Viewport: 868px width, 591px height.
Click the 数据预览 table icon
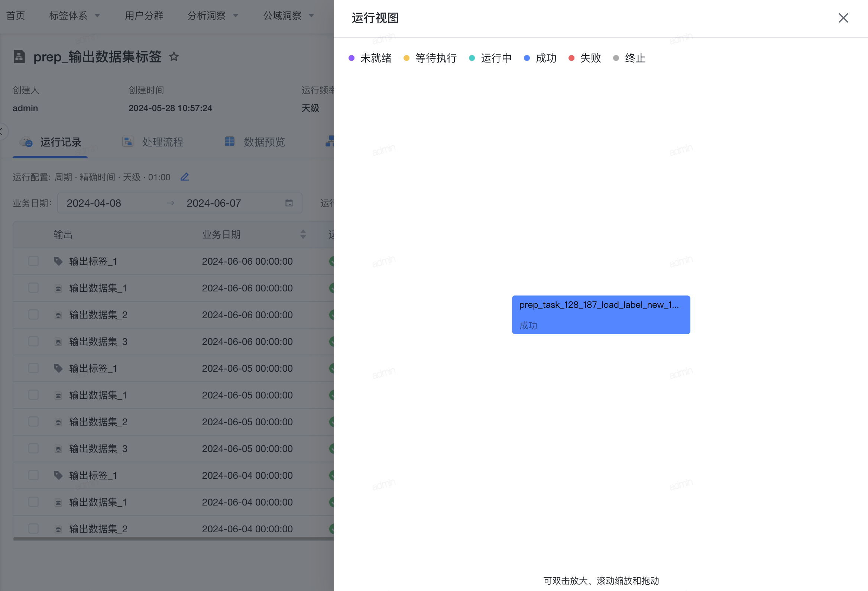(229, 142)
